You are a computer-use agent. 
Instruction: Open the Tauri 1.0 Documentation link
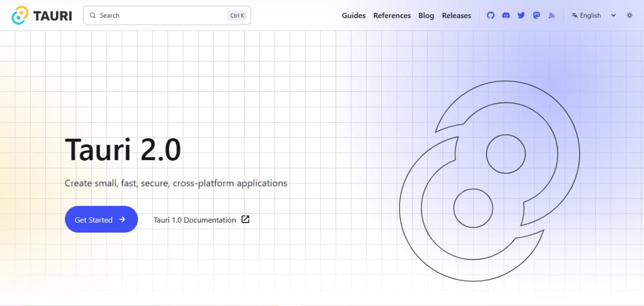pos(201,220)
